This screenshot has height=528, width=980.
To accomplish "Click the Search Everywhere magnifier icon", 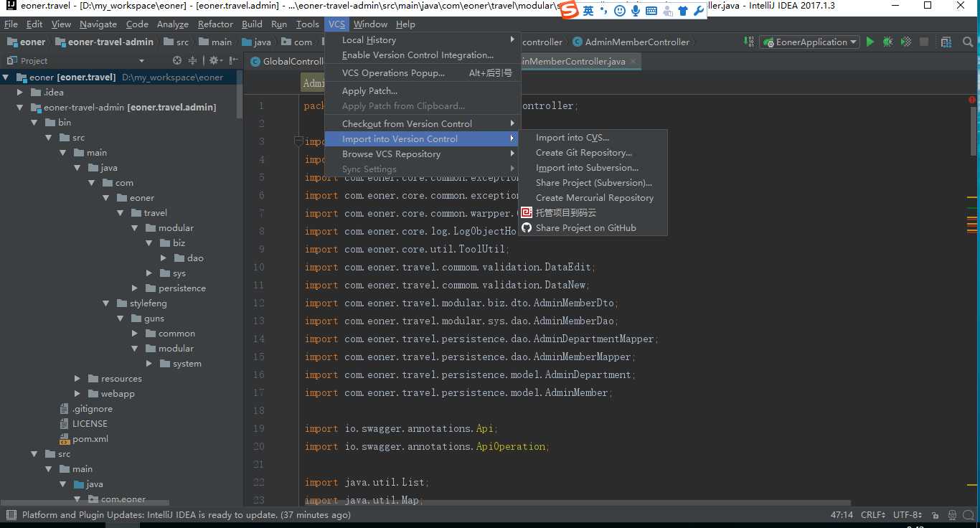I will tap(966, 42).
